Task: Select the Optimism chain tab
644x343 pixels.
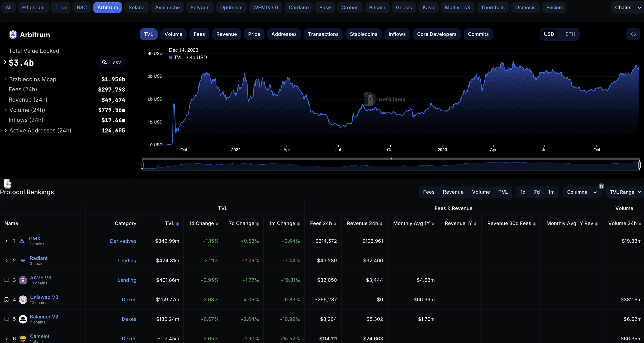Action: point(231,7)
